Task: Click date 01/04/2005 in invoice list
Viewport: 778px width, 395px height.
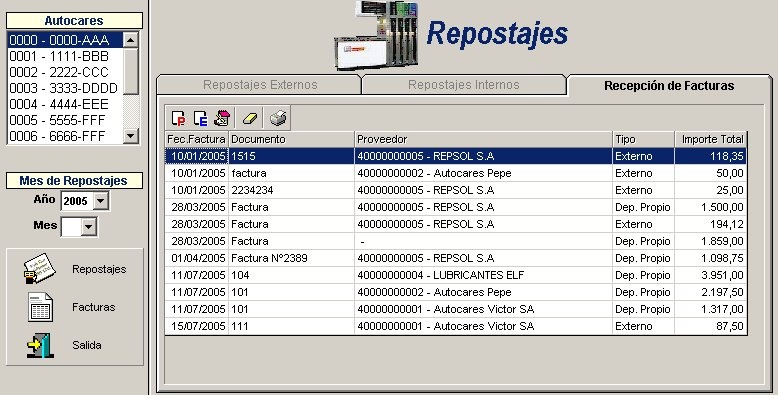Action: [196, 258]
